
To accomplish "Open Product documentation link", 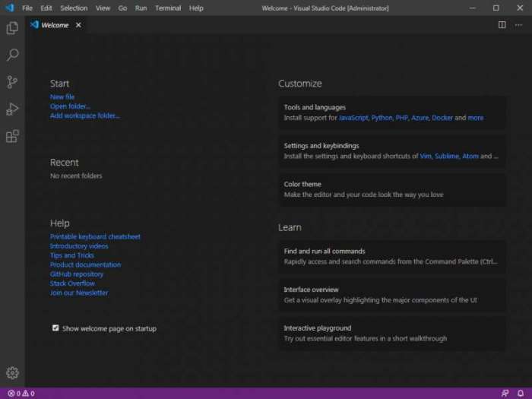I will pos(85,264).
